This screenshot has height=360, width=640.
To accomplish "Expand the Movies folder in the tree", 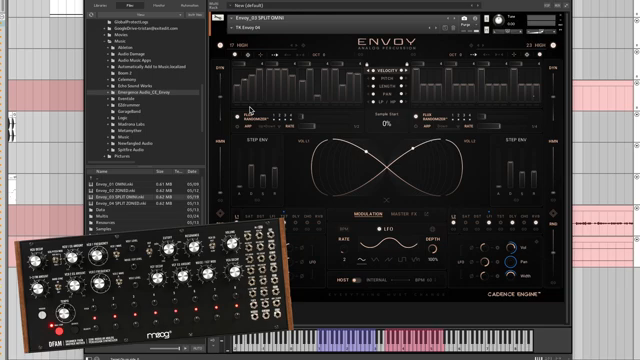I will (x=104, y=35).
